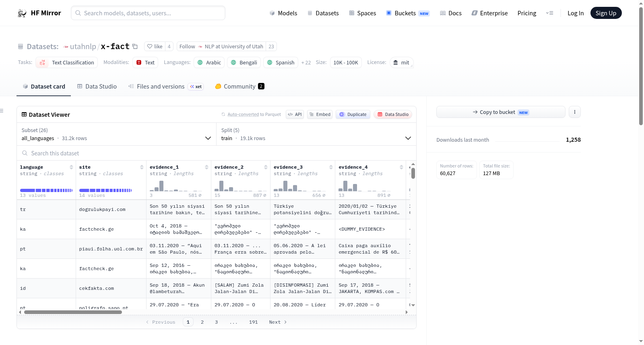Image resolution: width=644 pixels, height=345 pixels.
Task: Expand the Split train dropdown
Action: tap(316, 134)
